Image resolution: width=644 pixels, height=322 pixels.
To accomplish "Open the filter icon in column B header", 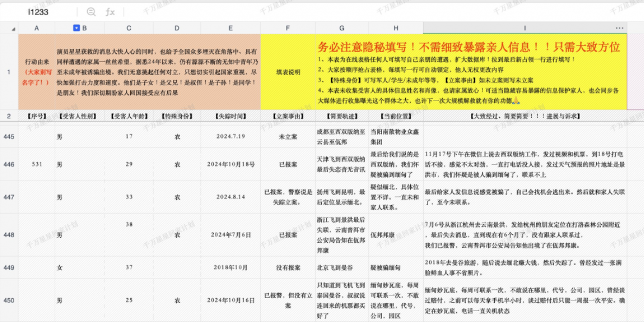I will point(76,28).
